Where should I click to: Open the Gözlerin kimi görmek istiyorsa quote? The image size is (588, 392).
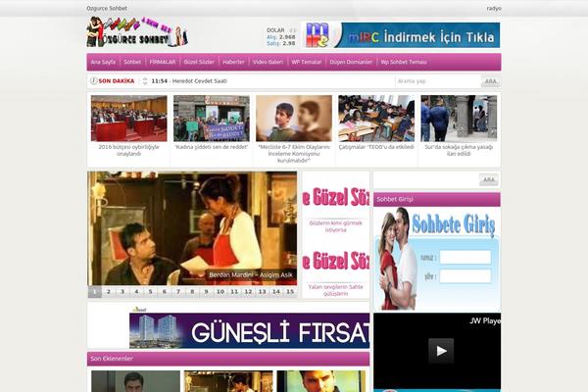pyautogui.click(x=335, y=226)
